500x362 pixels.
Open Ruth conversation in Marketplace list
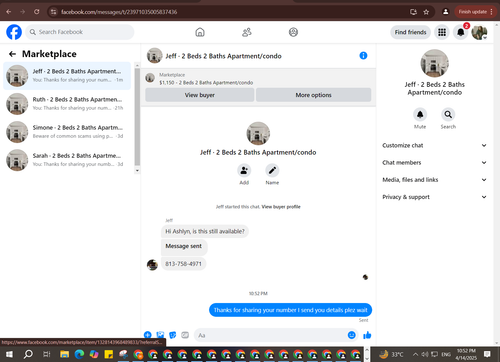point(67,104)
